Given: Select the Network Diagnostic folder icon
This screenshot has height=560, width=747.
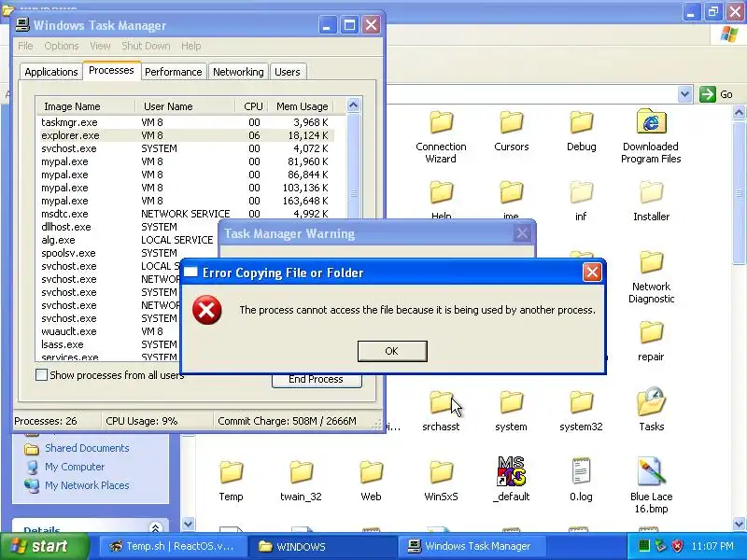Looking at the screenshot, I should pos(651,262).
